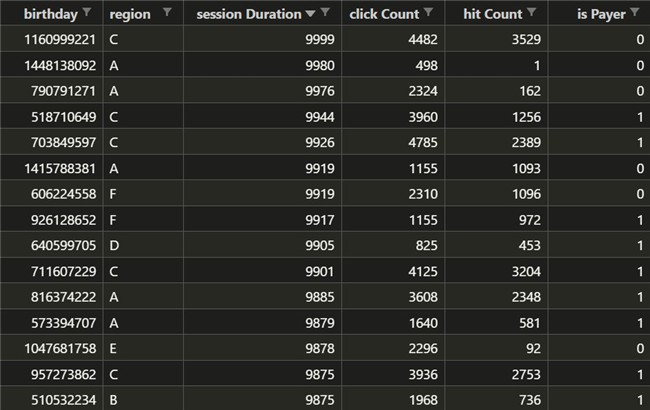Screen dimensions: 650x410
Task: Select the birthday cell 1160999221
Action: [x=51, y=39]
